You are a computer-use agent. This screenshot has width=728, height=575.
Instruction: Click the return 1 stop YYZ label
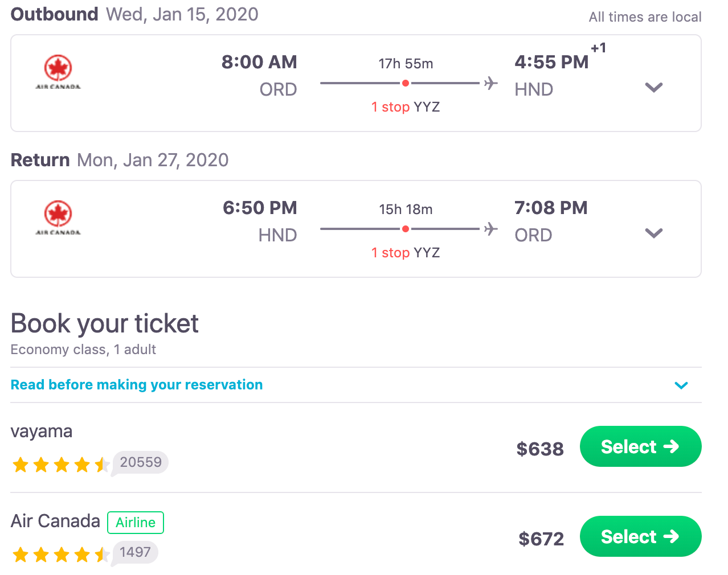[406, 253]
